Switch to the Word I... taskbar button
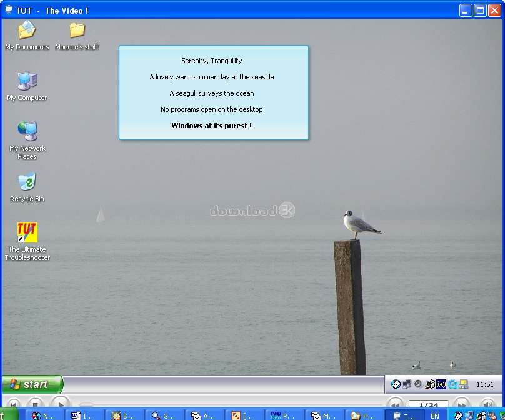505x420 pixels. pyautogui.click(x=84, y=416)
